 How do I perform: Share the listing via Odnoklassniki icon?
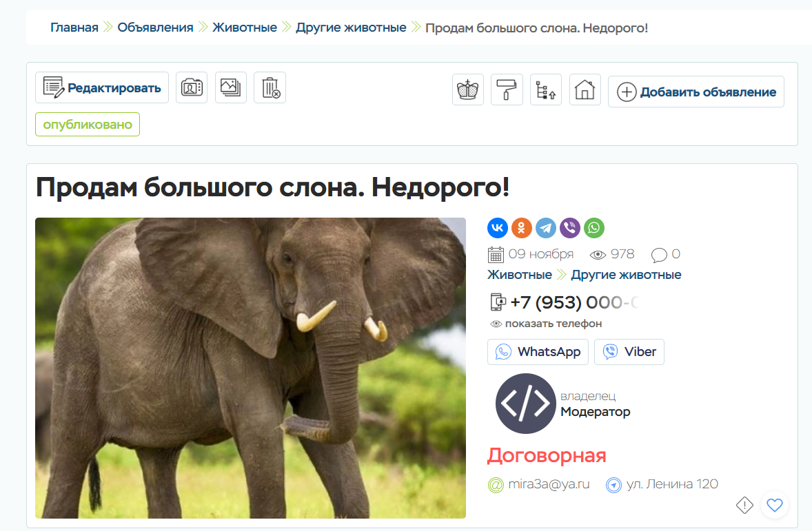point(522,228)
